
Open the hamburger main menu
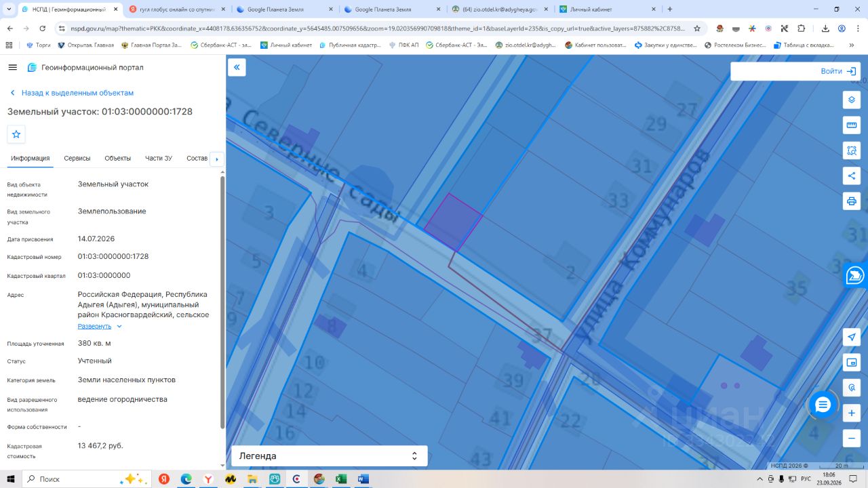[12, 67]
